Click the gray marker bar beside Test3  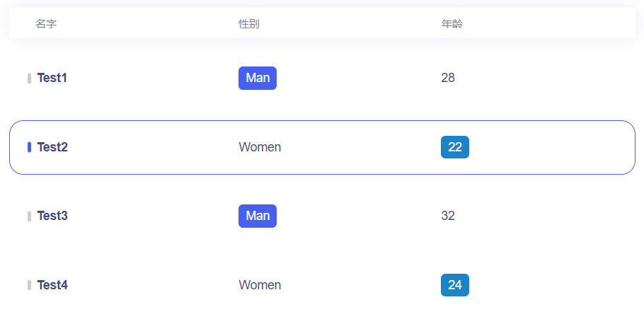point(29,216)
